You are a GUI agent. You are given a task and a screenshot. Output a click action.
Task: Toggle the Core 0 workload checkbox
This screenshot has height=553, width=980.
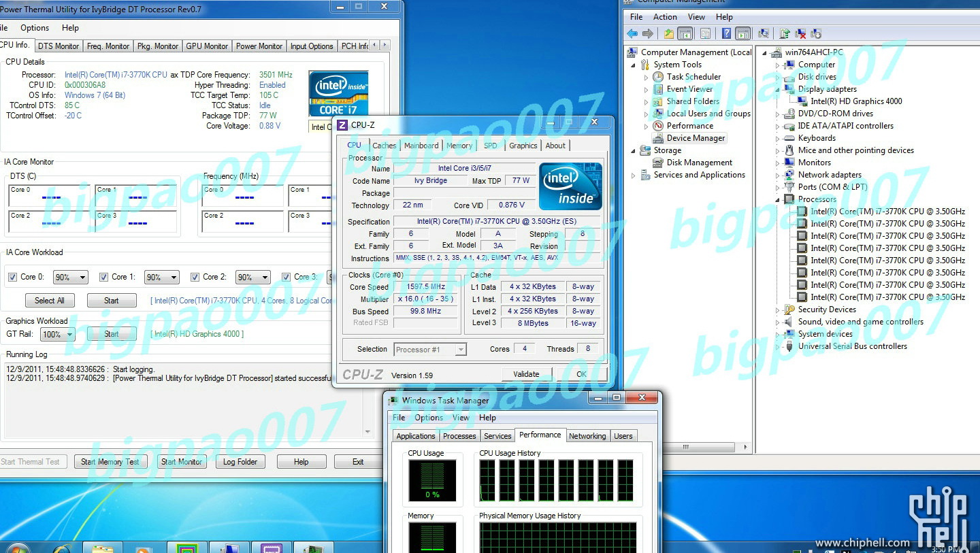click(x=12, y=277)
